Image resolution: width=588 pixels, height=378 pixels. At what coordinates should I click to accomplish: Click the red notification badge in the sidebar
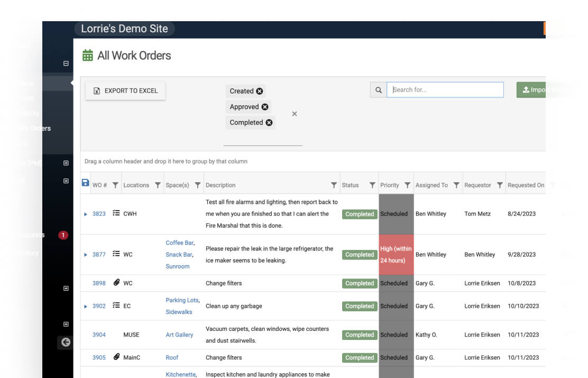pos(63,235)
